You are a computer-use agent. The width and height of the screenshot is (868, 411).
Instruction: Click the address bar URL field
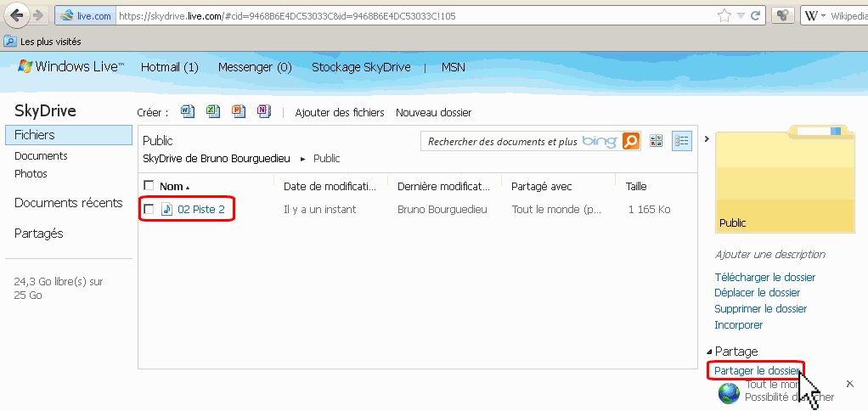[x=415, y=16]
